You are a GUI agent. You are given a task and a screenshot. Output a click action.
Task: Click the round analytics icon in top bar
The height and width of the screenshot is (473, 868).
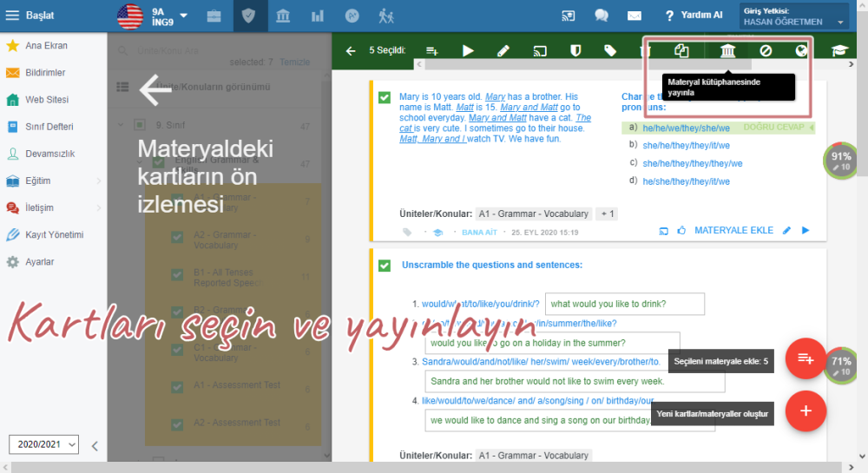coord(352,16)
